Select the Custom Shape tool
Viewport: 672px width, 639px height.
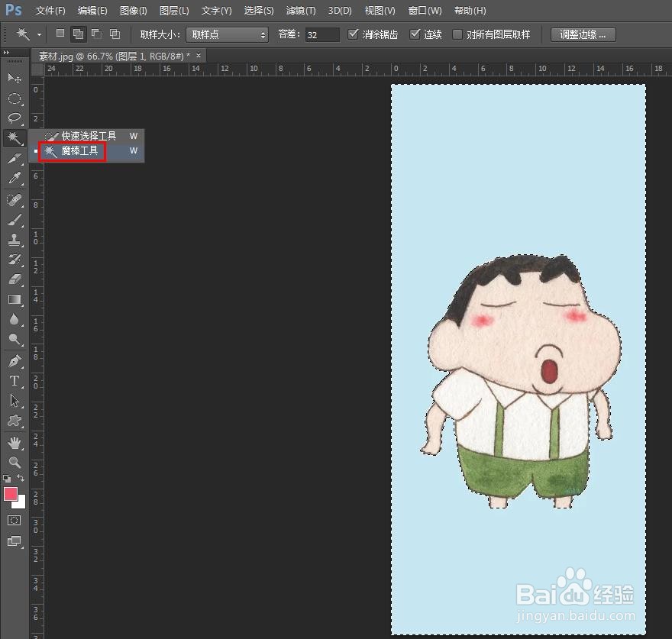pos(15,421)
